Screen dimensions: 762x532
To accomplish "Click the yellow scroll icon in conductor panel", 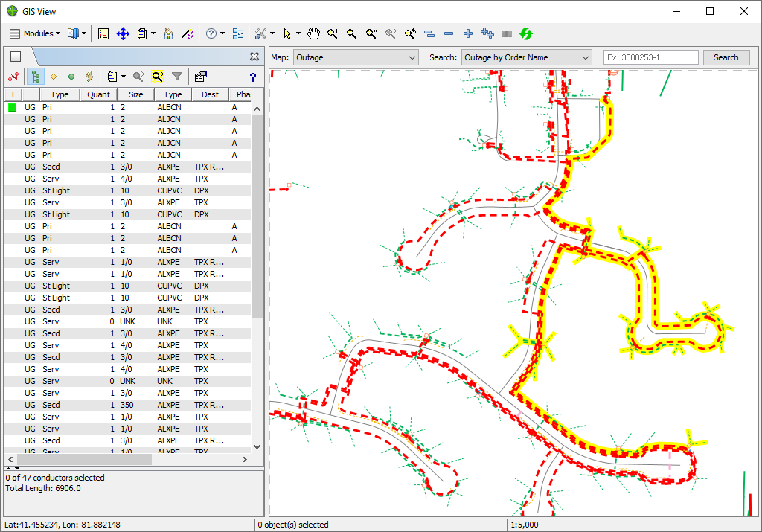I will click(89, 77).
